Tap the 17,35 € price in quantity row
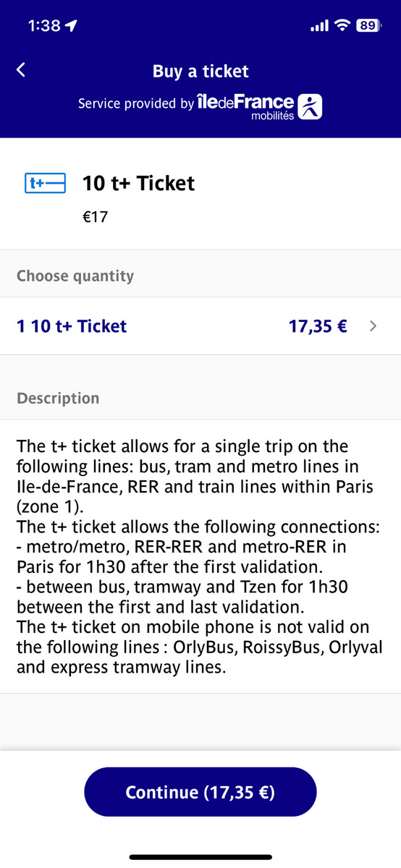The height and width of the screenshot is (868, 401). point(318,326)
